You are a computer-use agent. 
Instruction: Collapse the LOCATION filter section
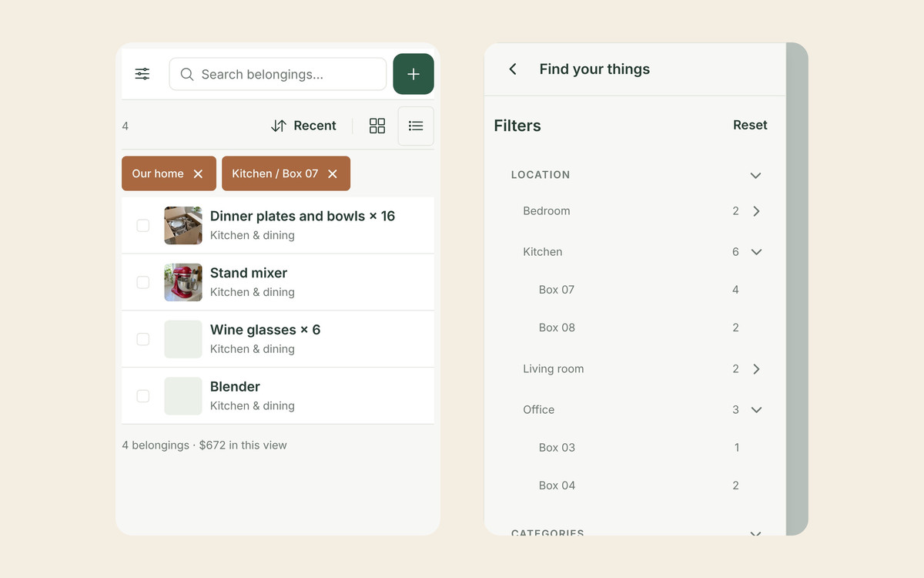(x=755, y=176)
